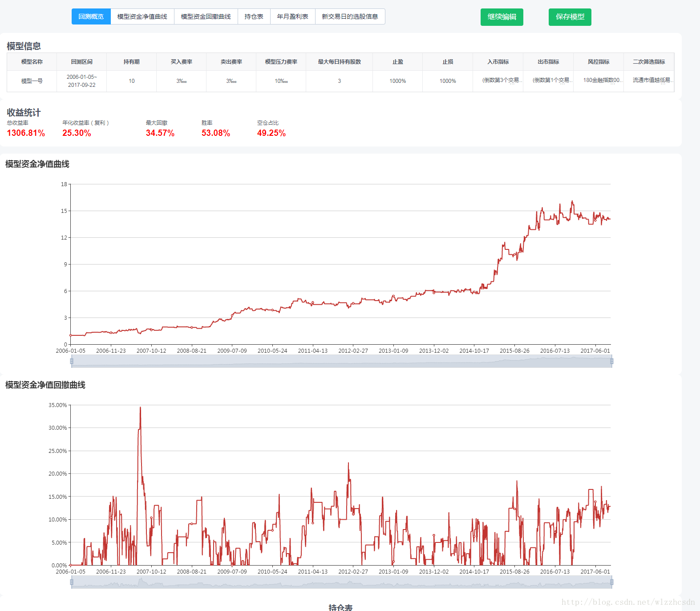Click the win rate value 53.08%

tap(216, 133)
